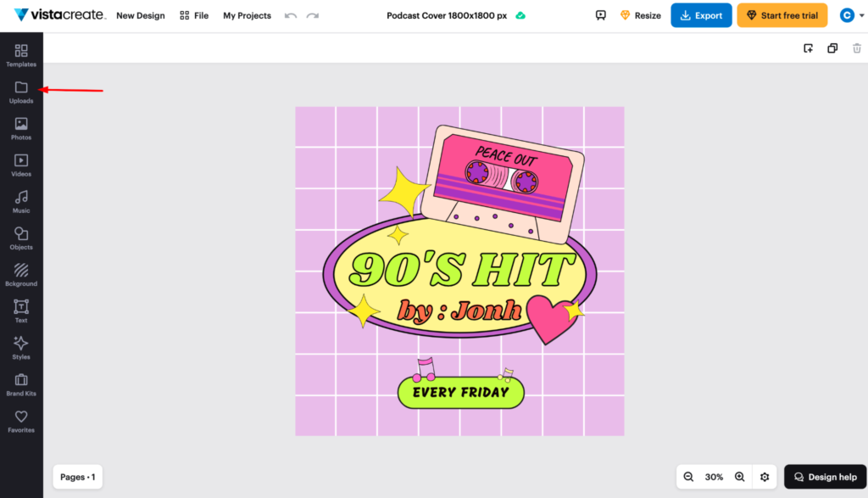Screen dimensions: 868x498
Task: Open the Pages · 1 panel
Action: click(x=77, y=477)
